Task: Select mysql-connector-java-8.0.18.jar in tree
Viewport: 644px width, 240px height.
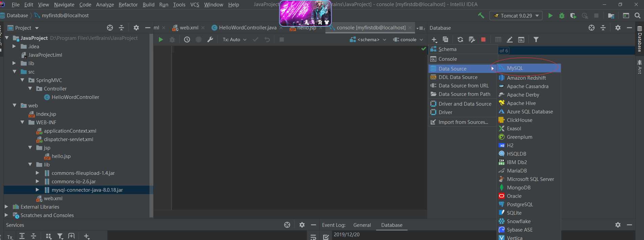Action: point(87,190)
